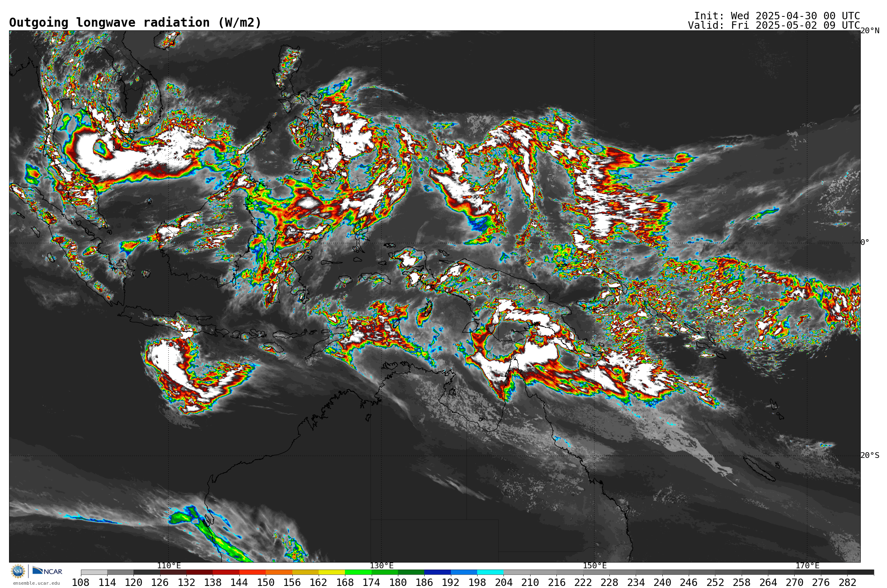Image resolution: width=887 pixels, height=588 pixels.
Task: Select the 'Init: Wed 2025-04-30 00 UTC' text
Action: tap(777, 16)
